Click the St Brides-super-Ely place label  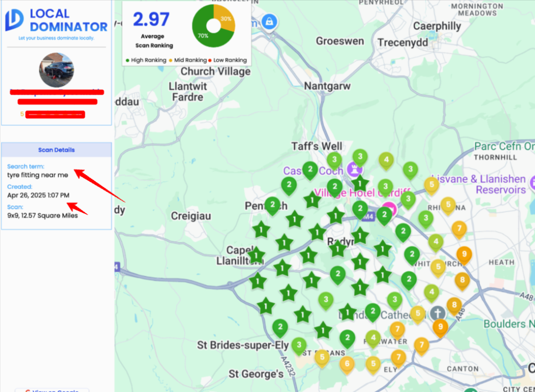pos(243,345)
